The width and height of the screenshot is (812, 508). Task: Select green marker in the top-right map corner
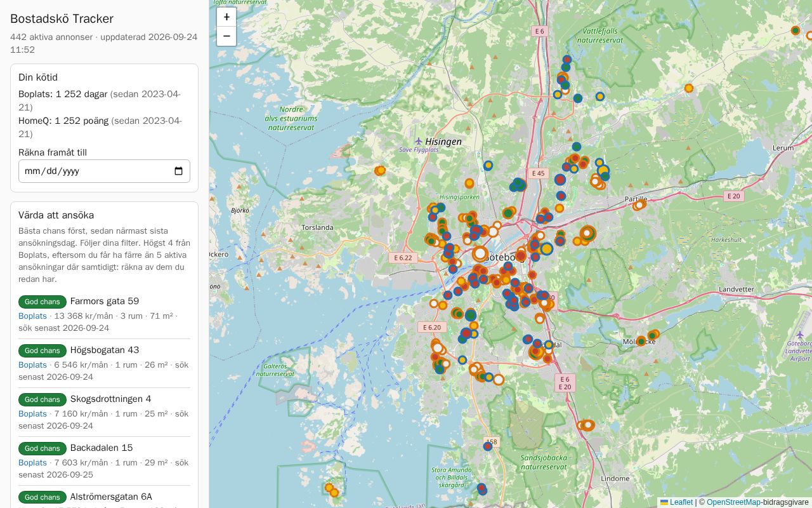pos(795,30)
